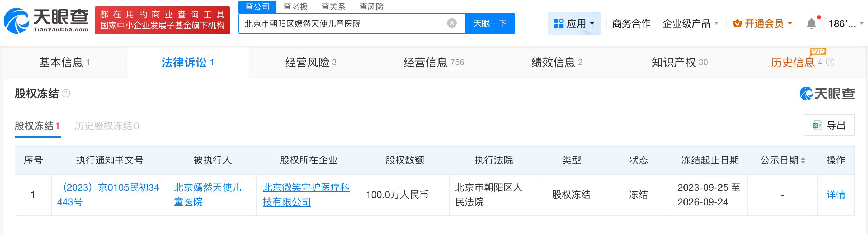Click the help icon beside 历史信息 tab

(830, 62)
